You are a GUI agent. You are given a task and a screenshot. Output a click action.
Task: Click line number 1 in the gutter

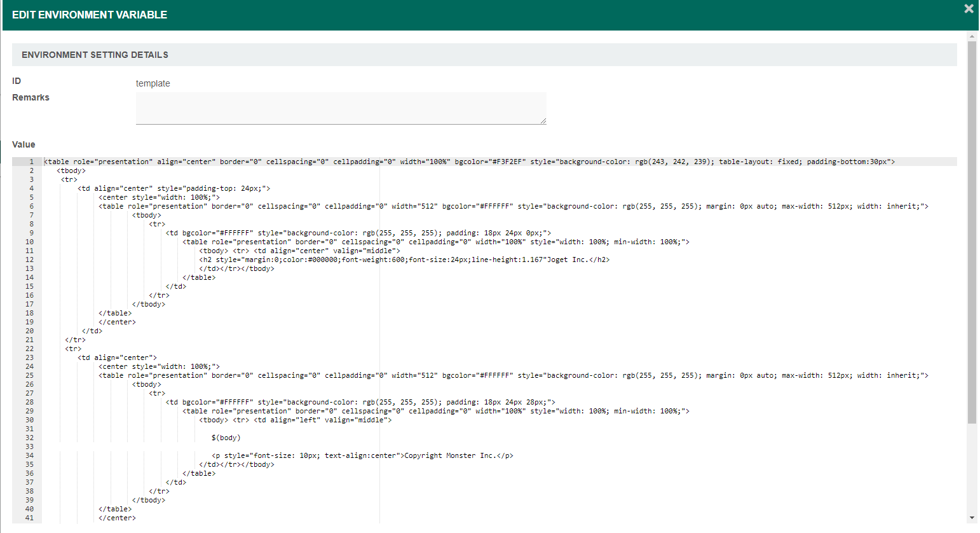tap(31, 162)
